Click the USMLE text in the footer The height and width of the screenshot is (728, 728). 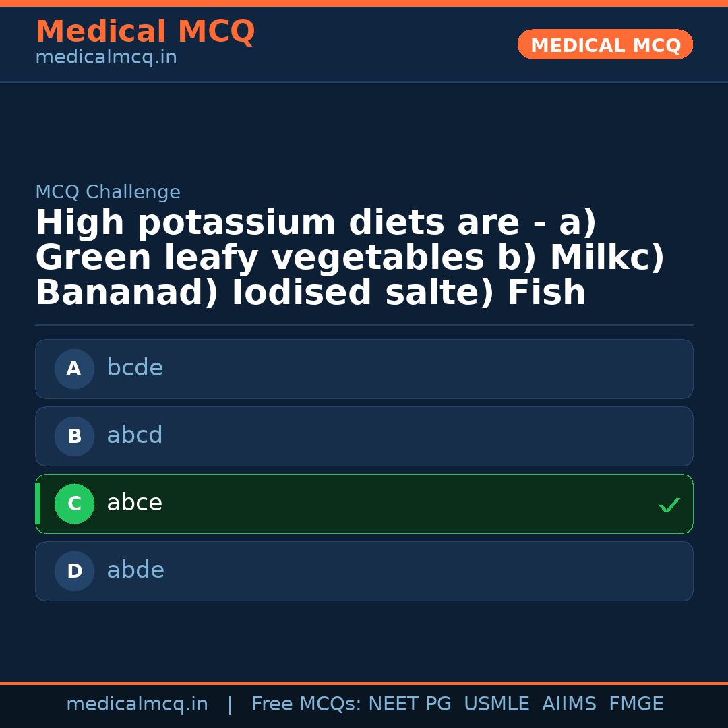tap(497, 704)
